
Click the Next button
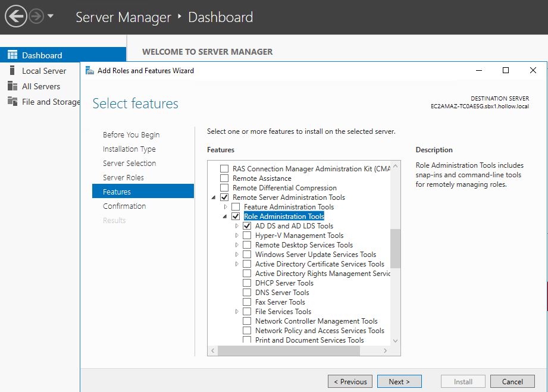coord(399,381)
